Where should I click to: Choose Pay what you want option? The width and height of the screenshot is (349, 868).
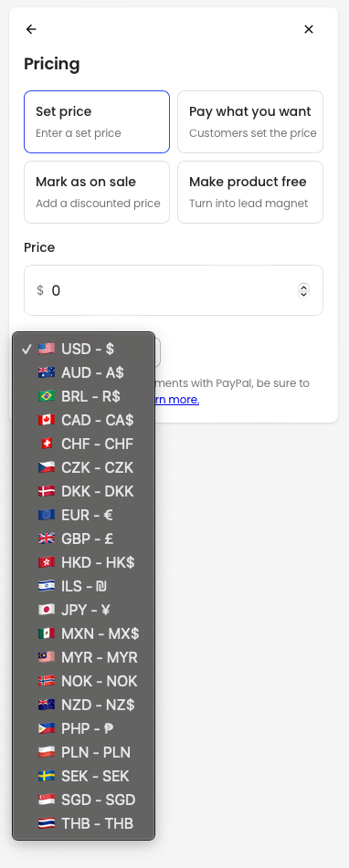click(x=250, y=121)
